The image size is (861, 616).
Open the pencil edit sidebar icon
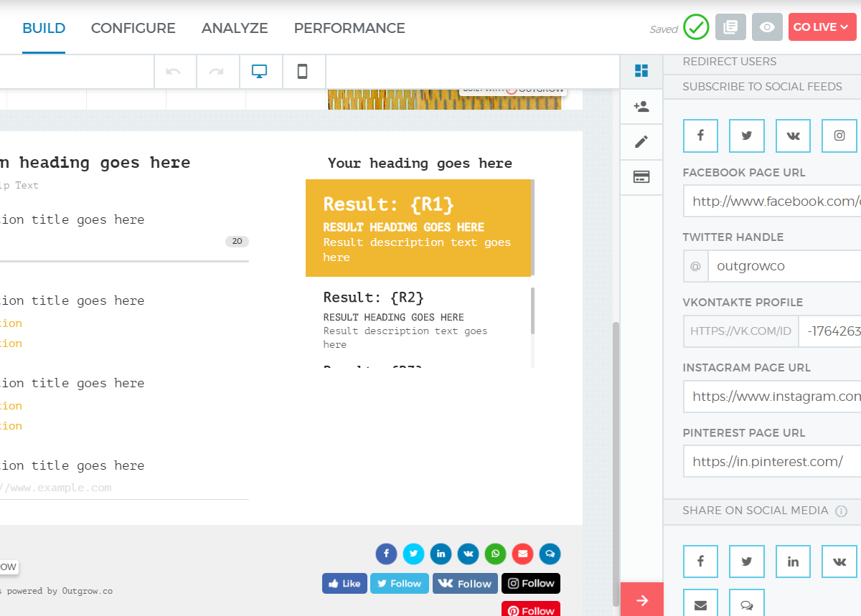(x=641, y=141)
